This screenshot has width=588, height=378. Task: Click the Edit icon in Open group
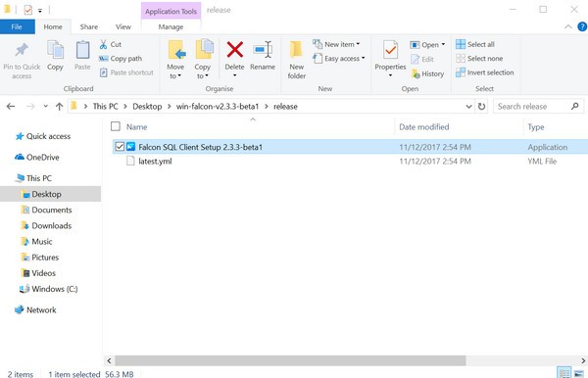tap(415, 59)
